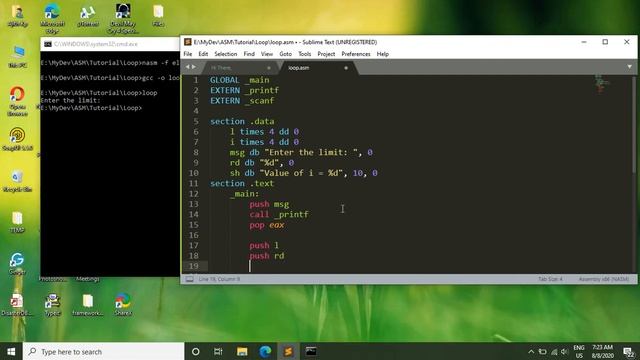Image resolution: width=640 pixels, height=360 pixels.
Task: Open File Explorer from the taskbar
Action: (242, 351)
